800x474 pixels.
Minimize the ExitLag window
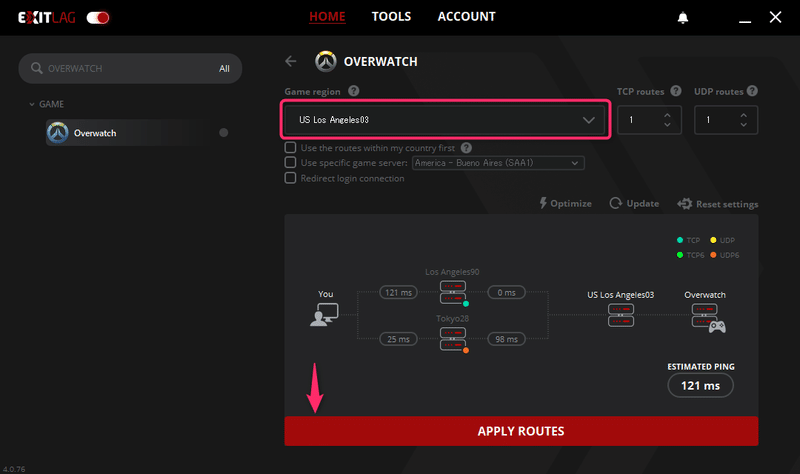point(745,21)
